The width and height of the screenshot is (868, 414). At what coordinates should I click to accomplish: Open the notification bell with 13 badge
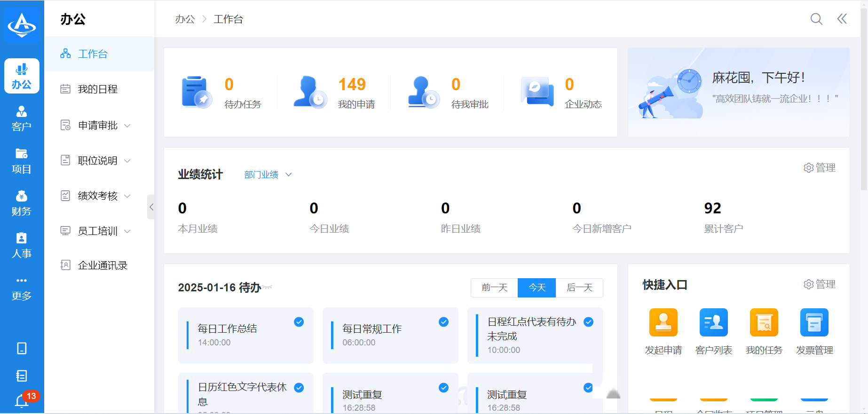tap(22, 400)
